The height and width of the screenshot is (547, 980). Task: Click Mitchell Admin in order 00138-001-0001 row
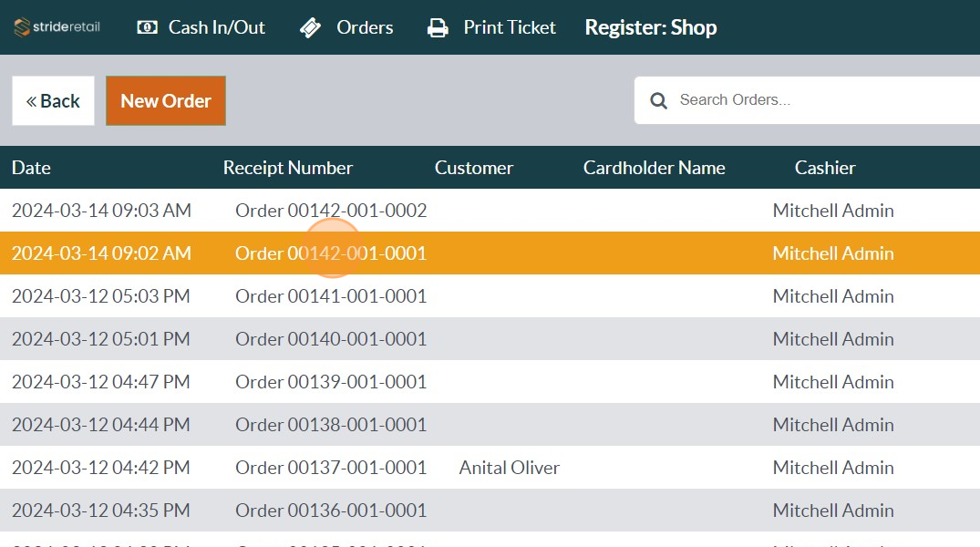[833, 425]
